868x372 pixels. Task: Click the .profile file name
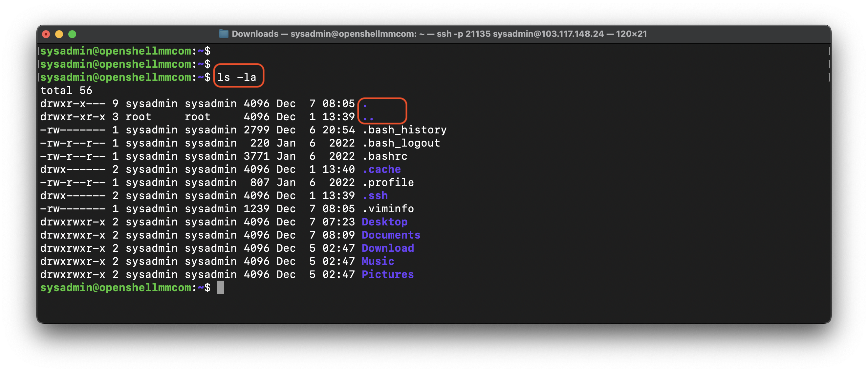coord(388,182)
